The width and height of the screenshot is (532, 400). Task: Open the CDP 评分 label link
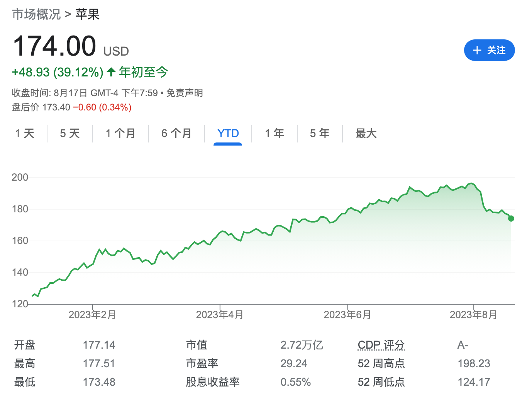point(381,345)
